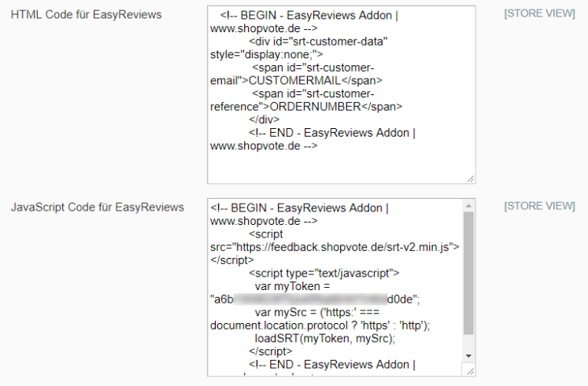This screenshot has height=386, width=588.
Task: Click the style="display:none;" line in HTML code
Action: click(266, 55)
